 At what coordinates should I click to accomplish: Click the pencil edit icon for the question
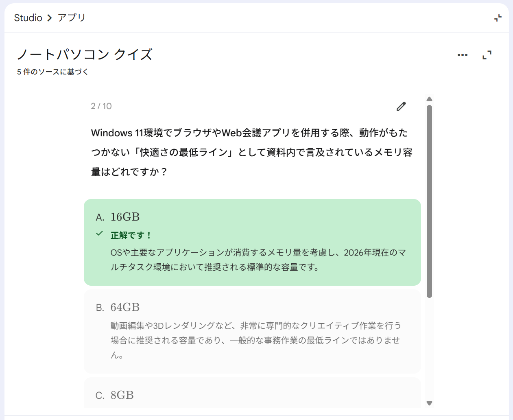point(401,106)
